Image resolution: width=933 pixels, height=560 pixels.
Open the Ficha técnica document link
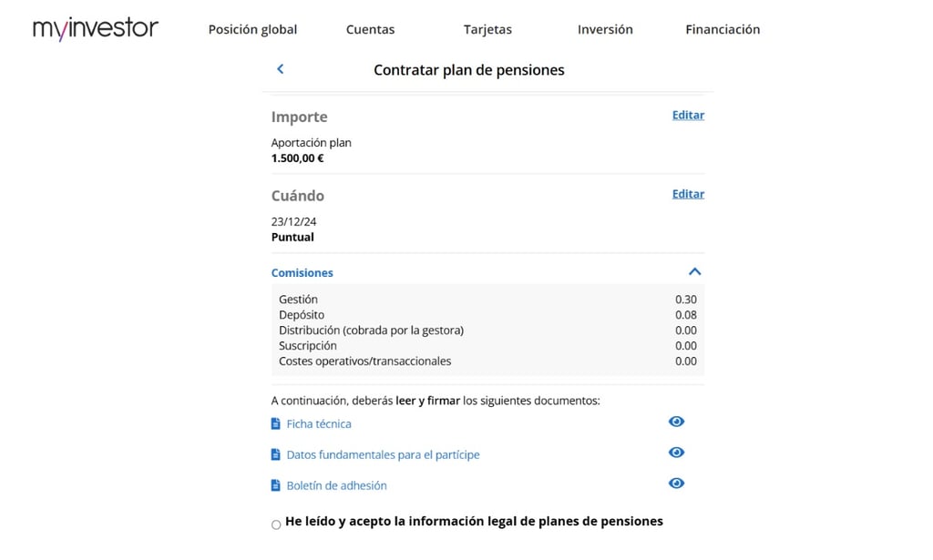point(319,423)
